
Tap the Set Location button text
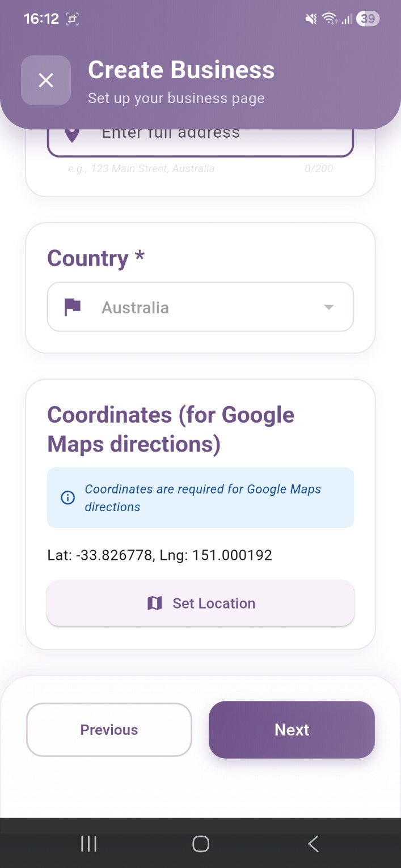(x=214, y=603)
